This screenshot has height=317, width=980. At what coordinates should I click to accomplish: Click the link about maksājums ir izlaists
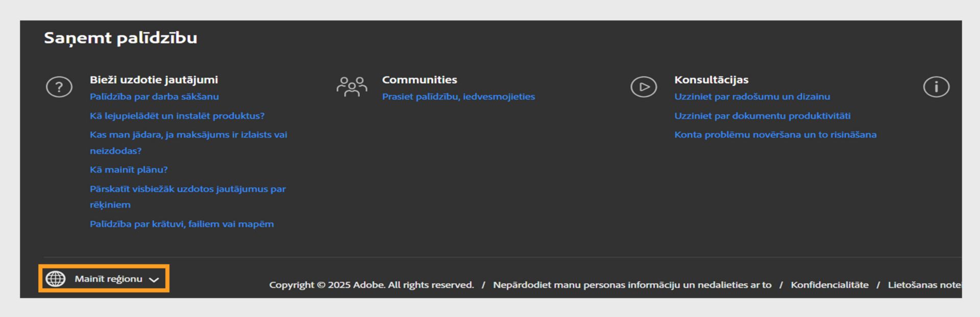click(x=188, y=135)
